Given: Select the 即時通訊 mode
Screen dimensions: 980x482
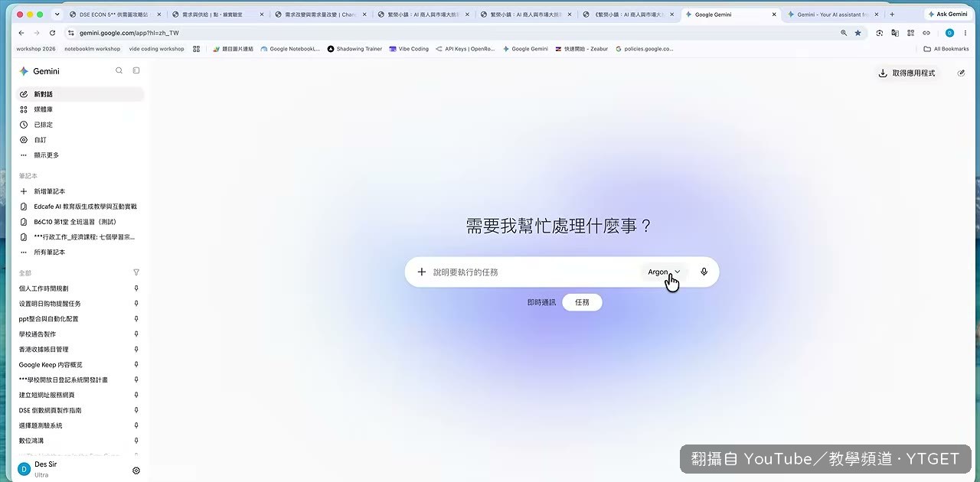Looking at the screenshot, I should tap(542, 302).
